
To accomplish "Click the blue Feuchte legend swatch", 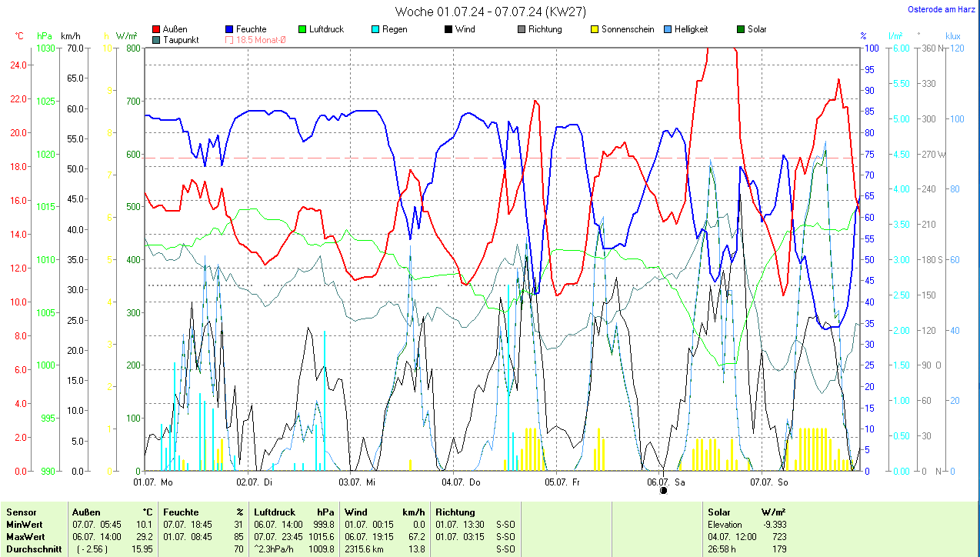I will 230,29.
